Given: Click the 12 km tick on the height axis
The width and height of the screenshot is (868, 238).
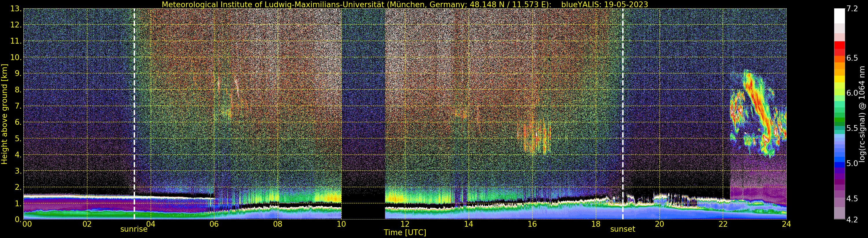Looking at the screenshot, I should click(x=16, y=25).
